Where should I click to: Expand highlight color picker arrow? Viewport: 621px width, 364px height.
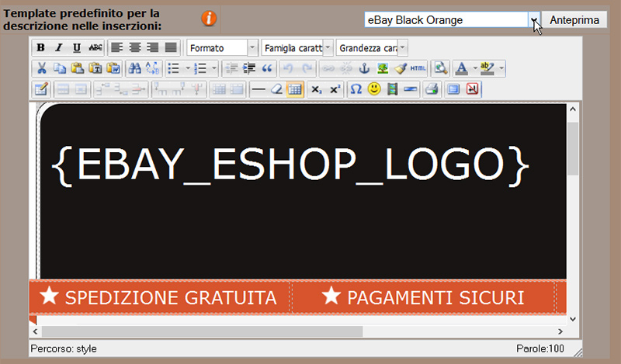click(501, 68)
